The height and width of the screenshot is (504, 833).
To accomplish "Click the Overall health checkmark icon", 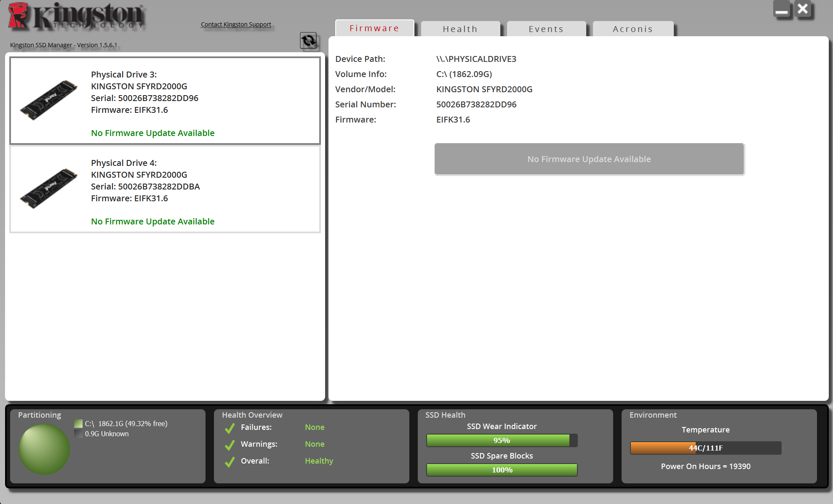I will [230, 462].
